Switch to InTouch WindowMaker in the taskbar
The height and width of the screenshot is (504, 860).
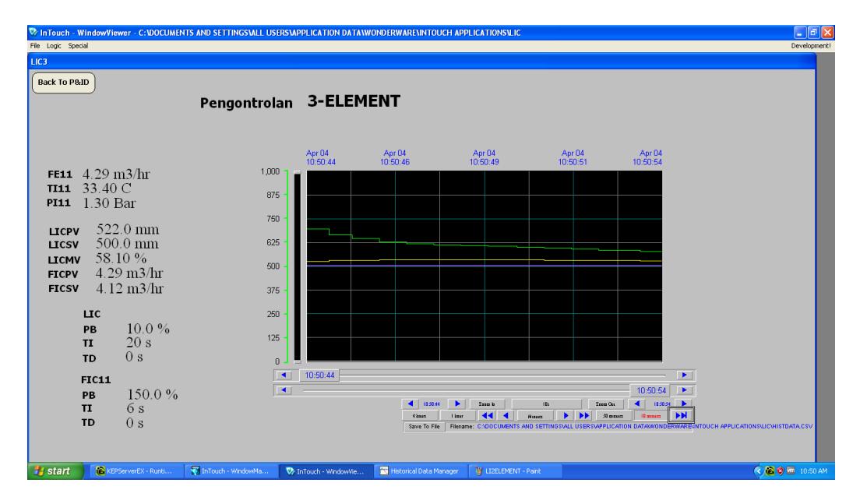click(230, 471)
